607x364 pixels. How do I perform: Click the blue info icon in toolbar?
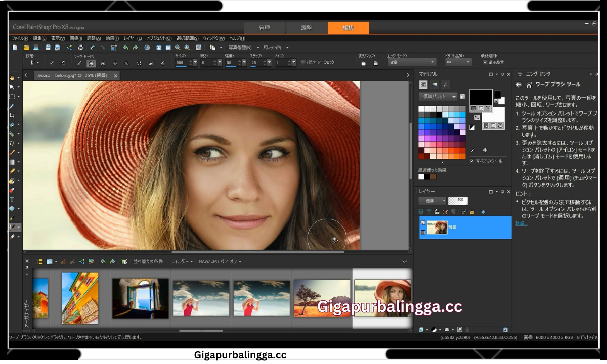[x=147, y=48]
